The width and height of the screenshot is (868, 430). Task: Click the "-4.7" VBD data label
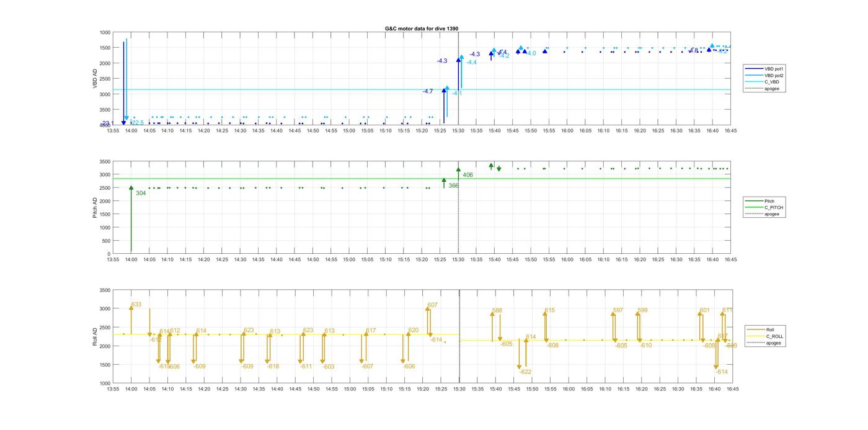coord(428,92)
